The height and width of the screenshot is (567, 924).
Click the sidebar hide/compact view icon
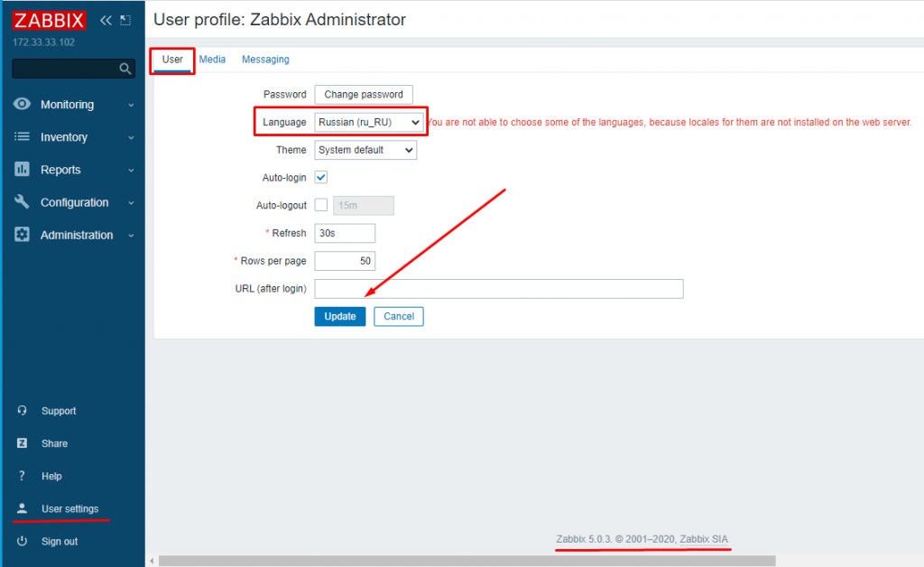(x=125, y=21)
